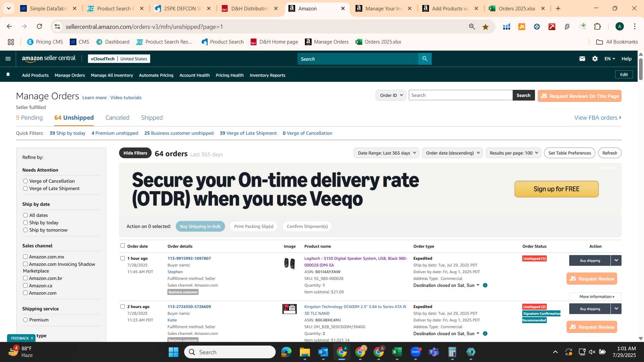Open the browser zoom magnifier icon
Screen dimensions: 644x362
pos(472,27)
